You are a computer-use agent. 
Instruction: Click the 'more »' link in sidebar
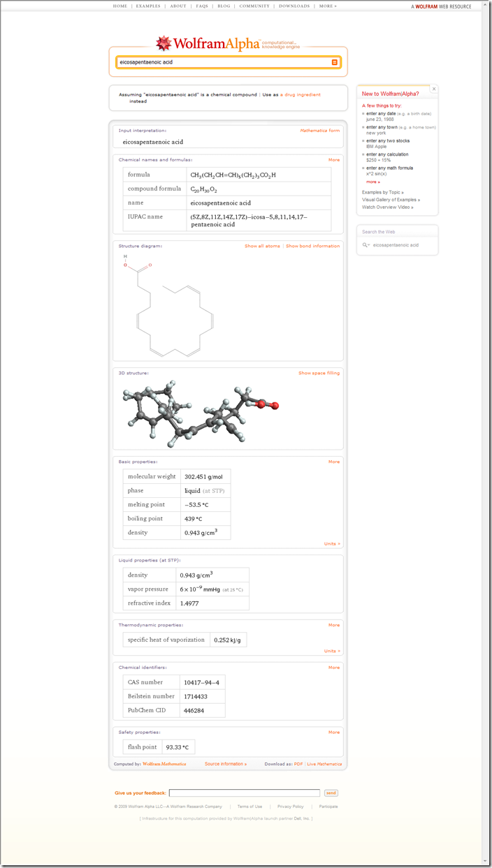tap(373, 182)
